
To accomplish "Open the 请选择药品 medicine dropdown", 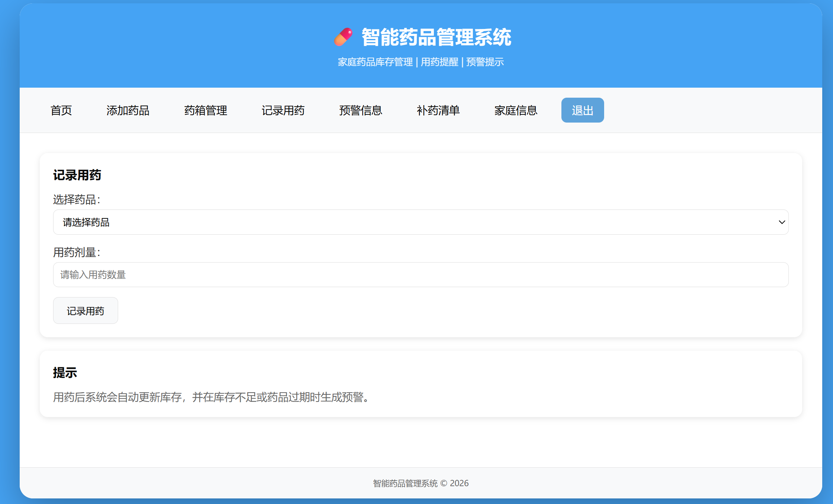I will click(x=421, y=222).
